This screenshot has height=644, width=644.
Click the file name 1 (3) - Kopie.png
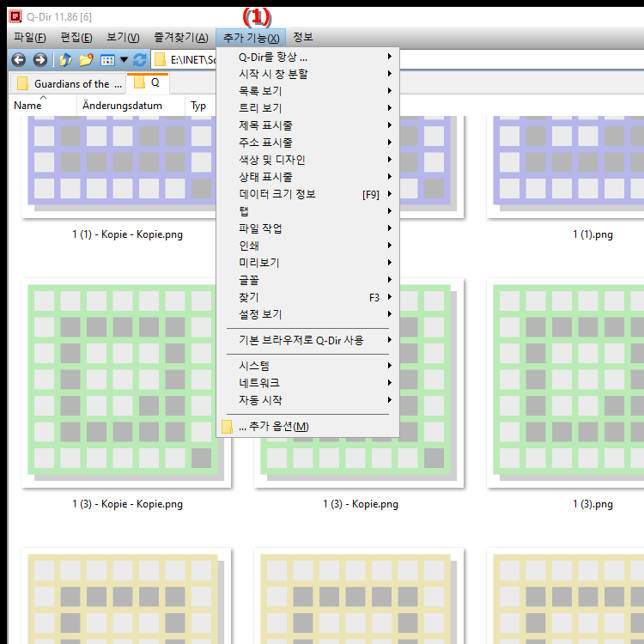[361, 504]
